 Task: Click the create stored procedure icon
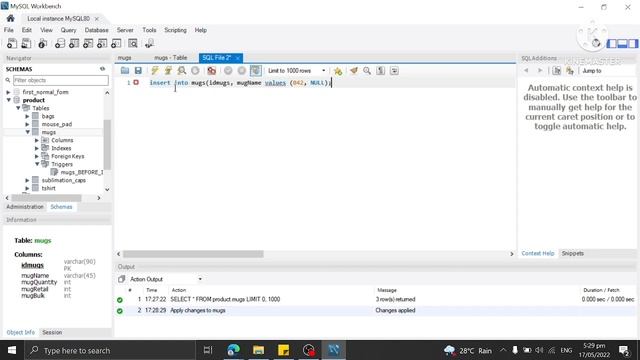(x=102, y=43)
